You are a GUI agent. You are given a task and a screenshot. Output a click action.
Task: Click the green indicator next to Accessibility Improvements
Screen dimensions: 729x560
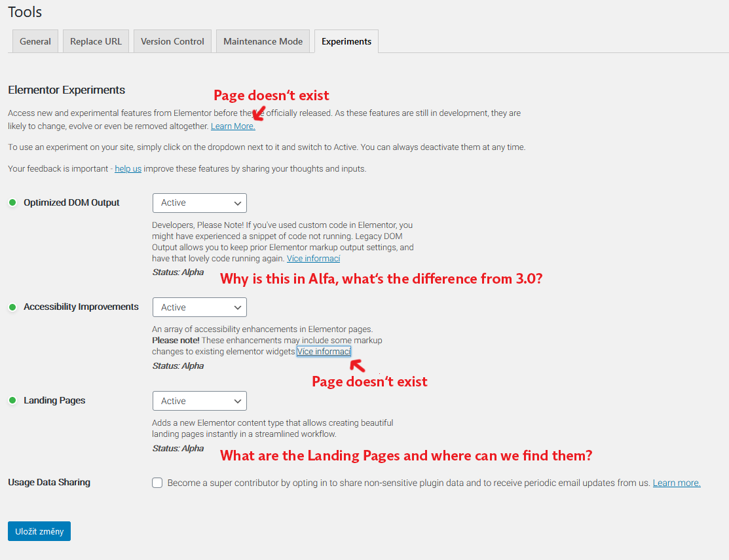12,307
